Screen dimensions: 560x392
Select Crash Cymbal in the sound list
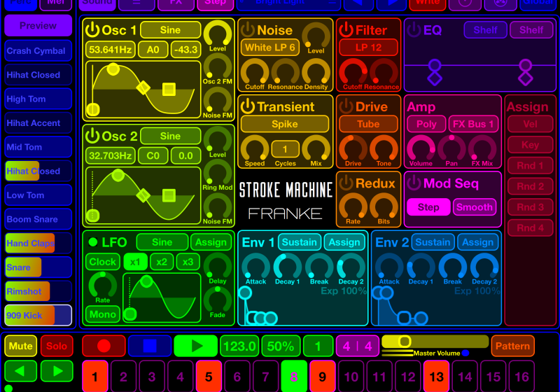point(38,51)
